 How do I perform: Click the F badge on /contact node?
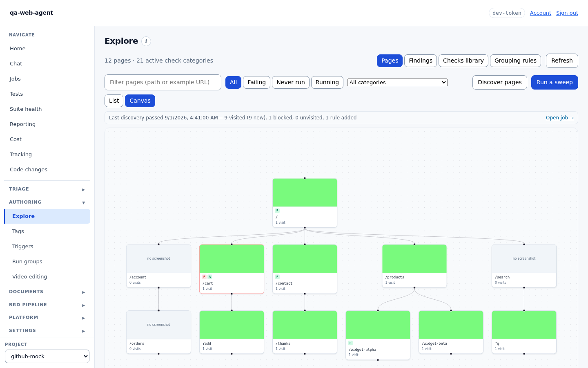tap(277, 277)
